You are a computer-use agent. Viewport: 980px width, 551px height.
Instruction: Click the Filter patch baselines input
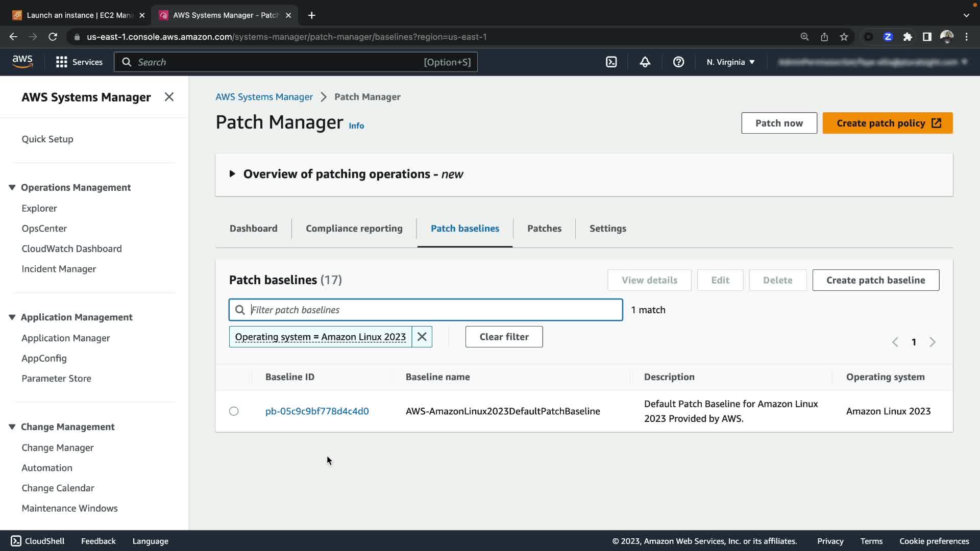434,310
